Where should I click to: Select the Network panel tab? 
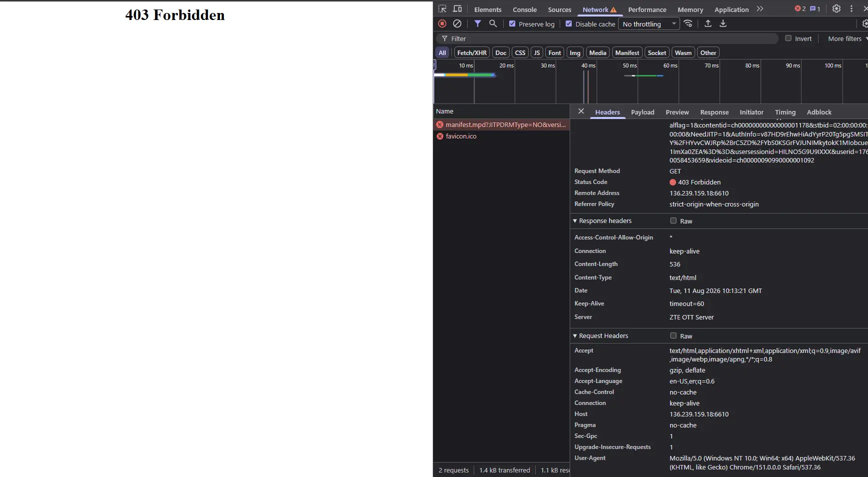point(599,9)
